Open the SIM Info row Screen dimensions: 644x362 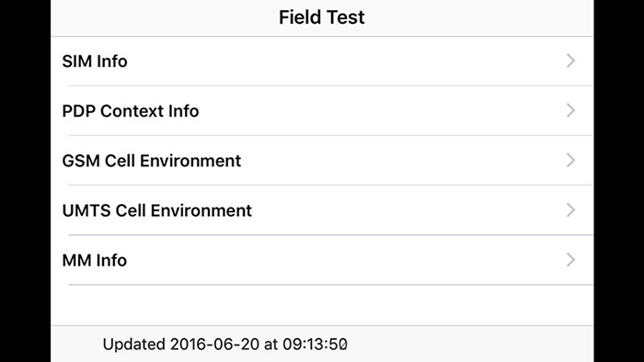(322, 61)
